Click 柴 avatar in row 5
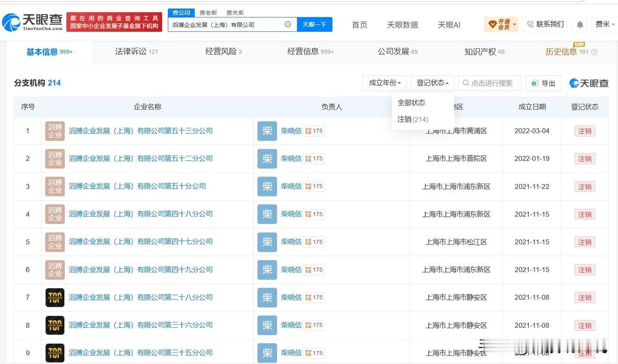 point(267,242)
